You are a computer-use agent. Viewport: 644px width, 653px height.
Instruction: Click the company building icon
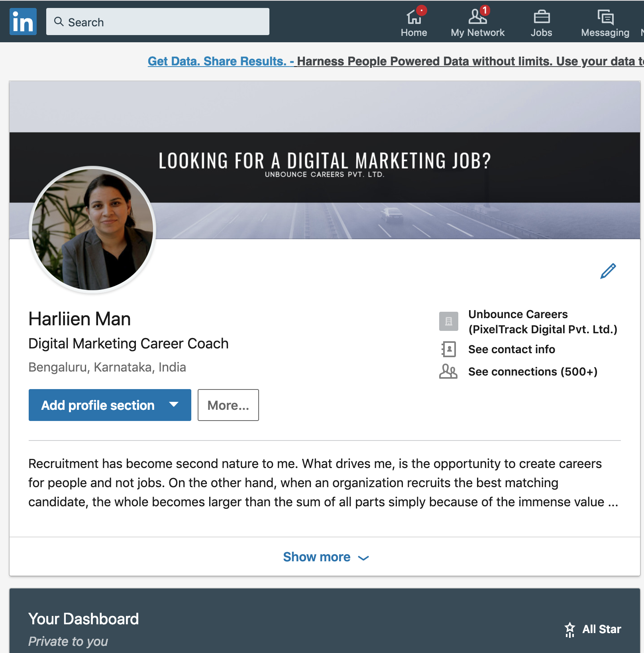(449, 321)
